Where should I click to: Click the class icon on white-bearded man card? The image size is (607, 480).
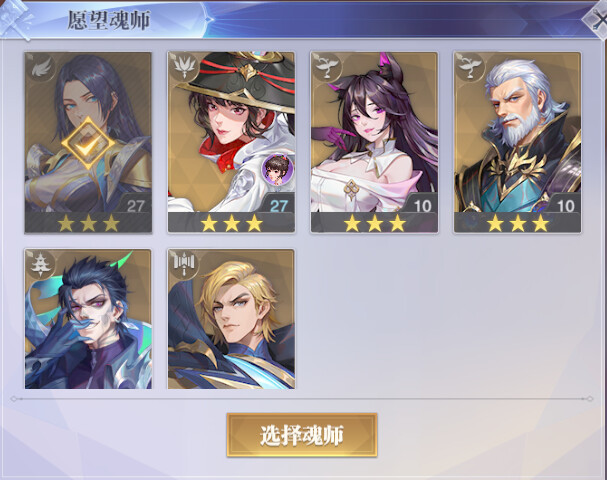(470, 68)
